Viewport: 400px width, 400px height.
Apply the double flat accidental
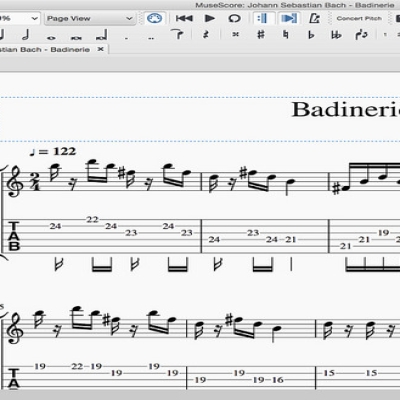point(336,34)
